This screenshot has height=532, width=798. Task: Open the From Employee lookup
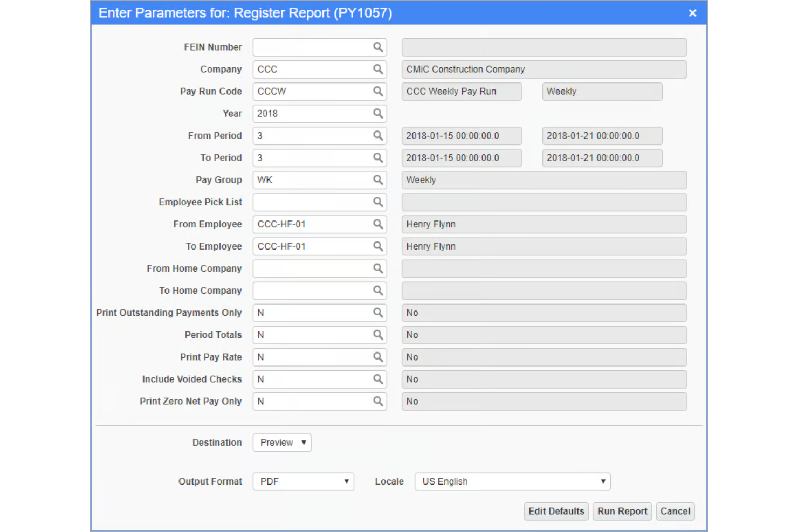[x=378, y=224]
